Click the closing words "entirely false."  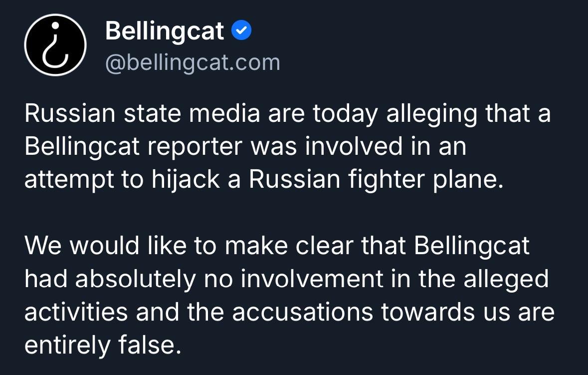tap(102, 346)
